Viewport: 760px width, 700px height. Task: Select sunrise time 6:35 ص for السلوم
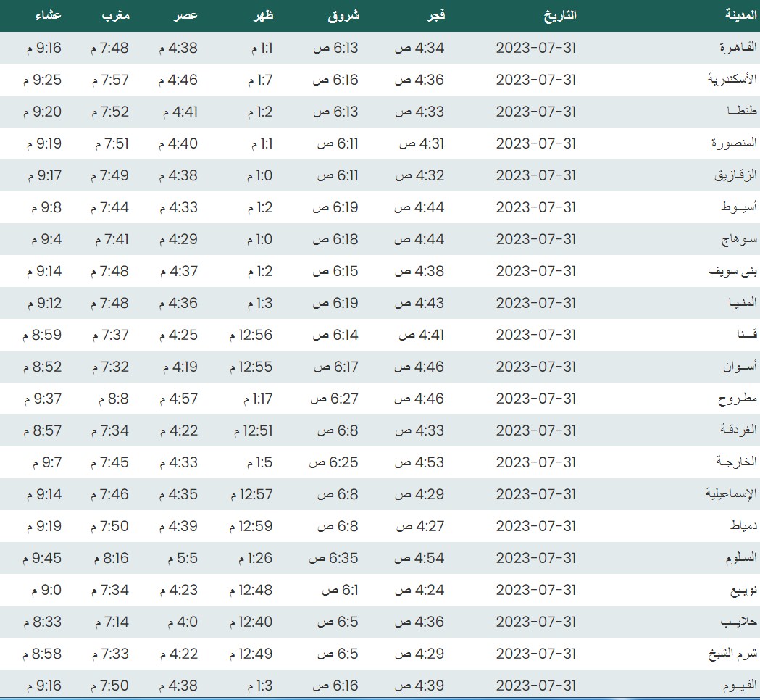[x=334, y=558]
